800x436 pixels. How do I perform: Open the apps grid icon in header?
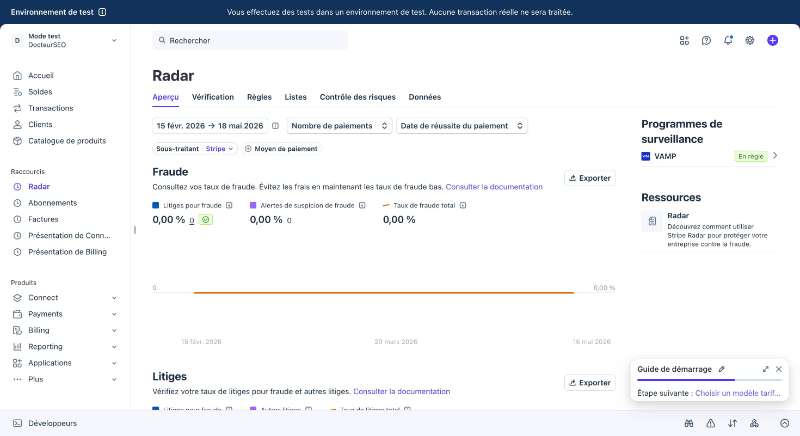[684, 40]
